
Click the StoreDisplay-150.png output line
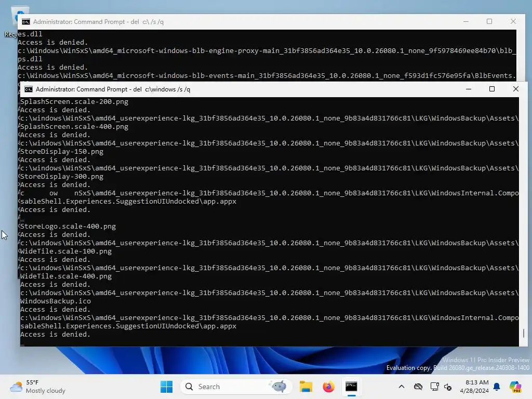tap(62, 151)
